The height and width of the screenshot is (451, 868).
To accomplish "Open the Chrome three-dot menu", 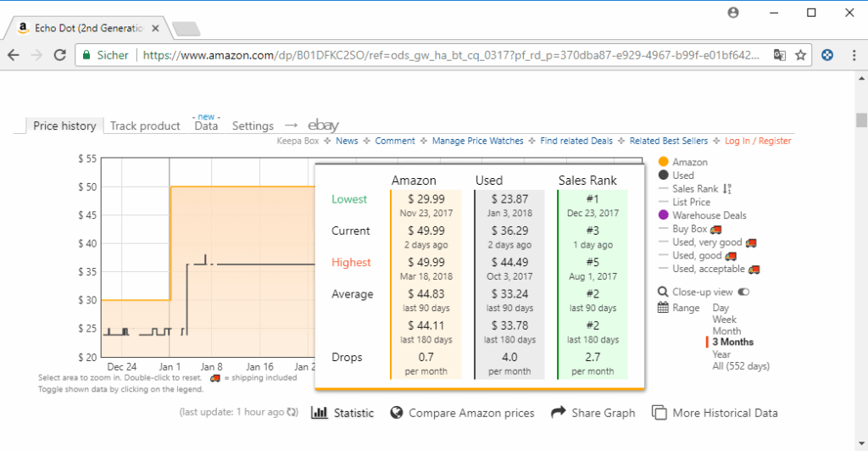I will pyautogui.click(x=854, y=55).
